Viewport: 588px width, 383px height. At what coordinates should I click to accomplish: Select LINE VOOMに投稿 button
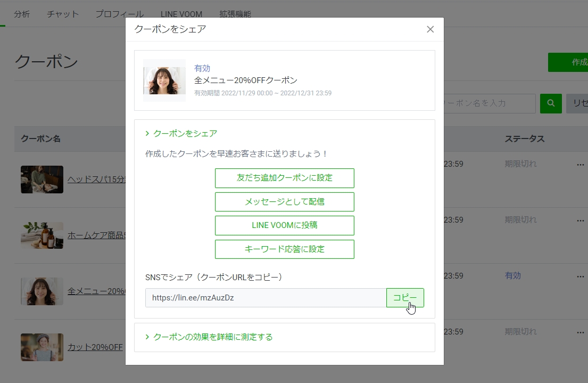pos(284,225)
